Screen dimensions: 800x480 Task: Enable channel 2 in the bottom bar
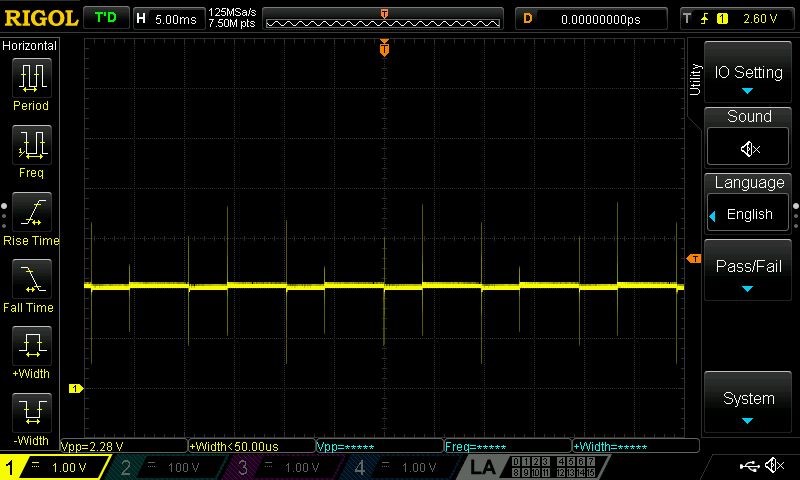pyautogui.click(x=166, y=467)
